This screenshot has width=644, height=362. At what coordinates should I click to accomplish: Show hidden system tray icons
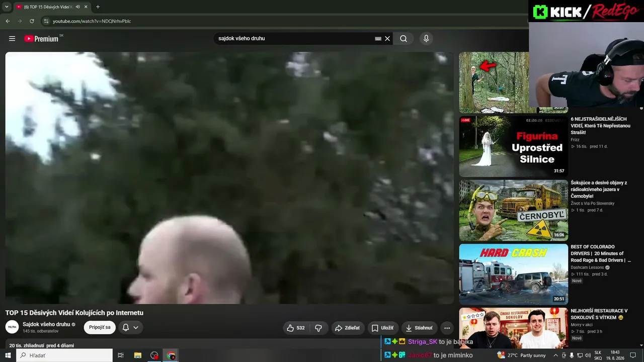click(x=555, y=355)
